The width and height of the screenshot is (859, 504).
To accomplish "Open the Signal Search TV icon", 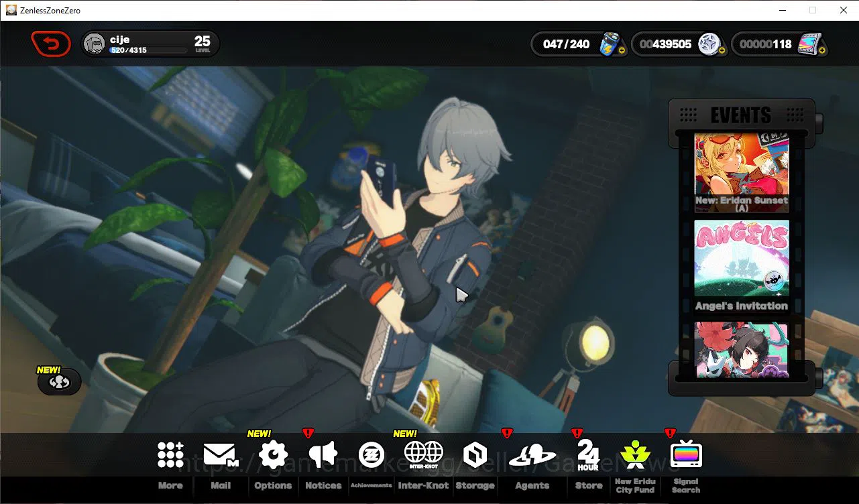I will pos(685,454).
